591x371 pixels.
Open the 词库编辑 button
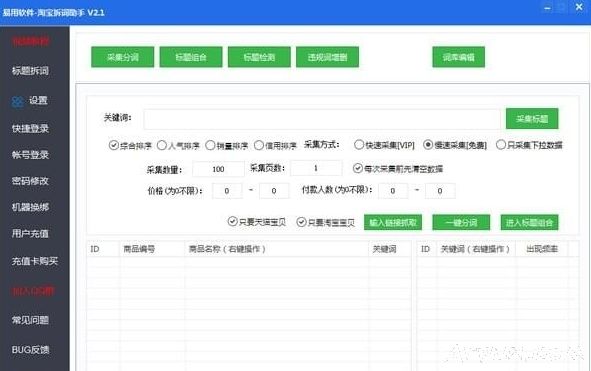458,57
